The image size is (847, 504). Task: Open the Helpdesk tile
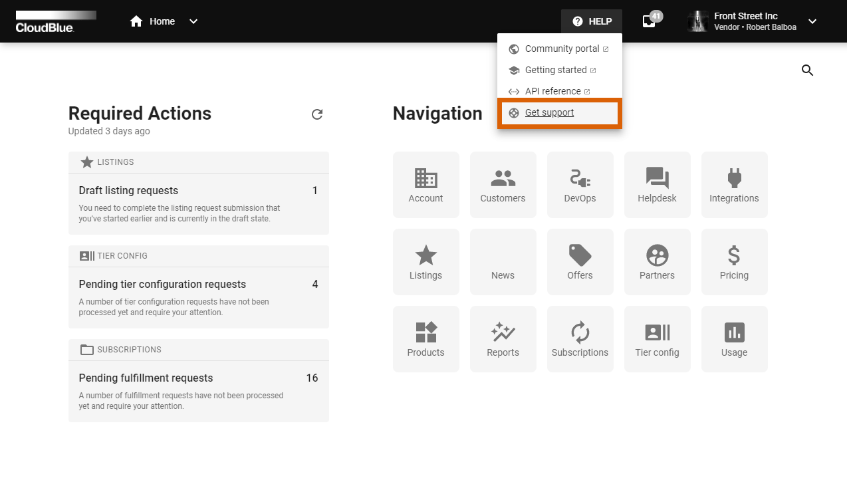point(657,185)
